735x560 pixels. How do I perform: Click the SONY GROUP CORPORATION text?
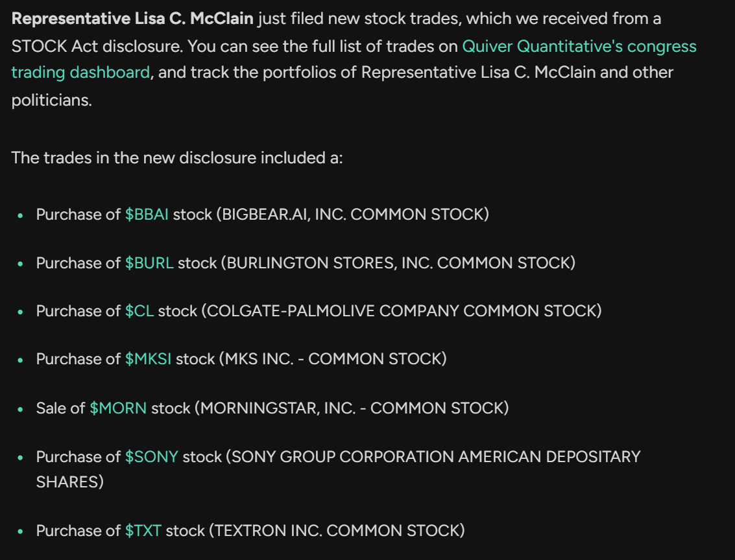[343, 456]
